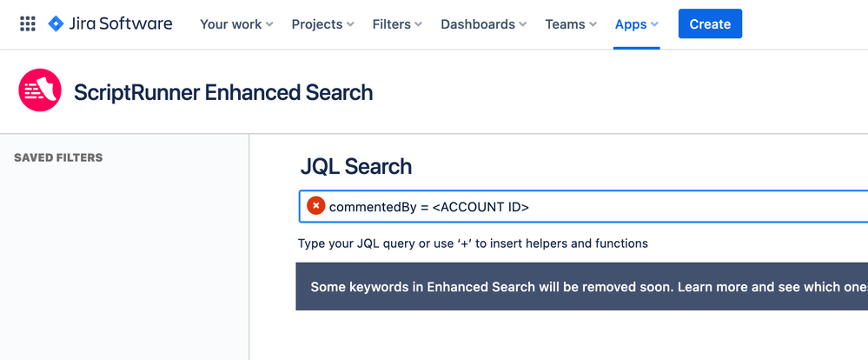The height and width of the screenshot is (360, 868).
Task: Click the Jira Software logo
Action: point(109,24)
